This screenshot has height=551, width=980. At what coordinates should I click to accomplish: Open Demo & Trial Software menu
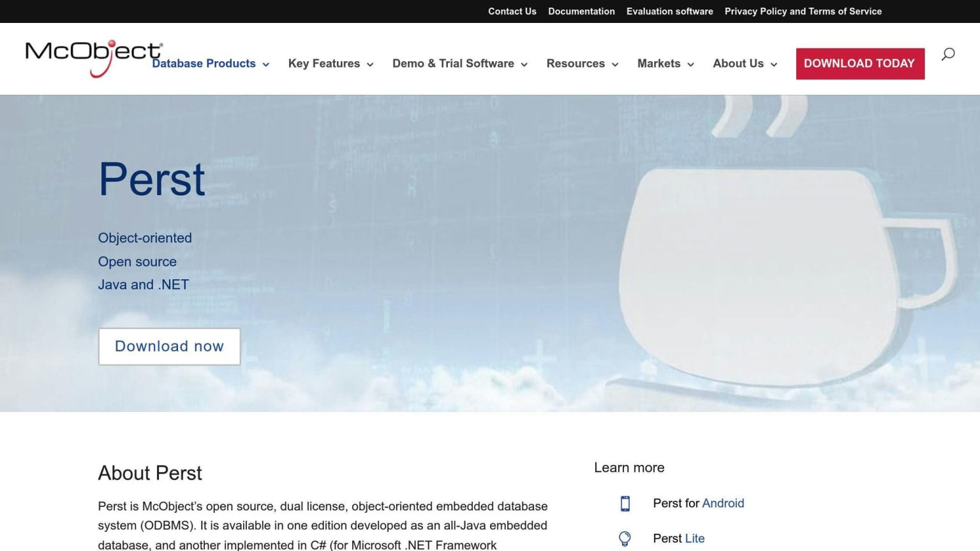453,64
